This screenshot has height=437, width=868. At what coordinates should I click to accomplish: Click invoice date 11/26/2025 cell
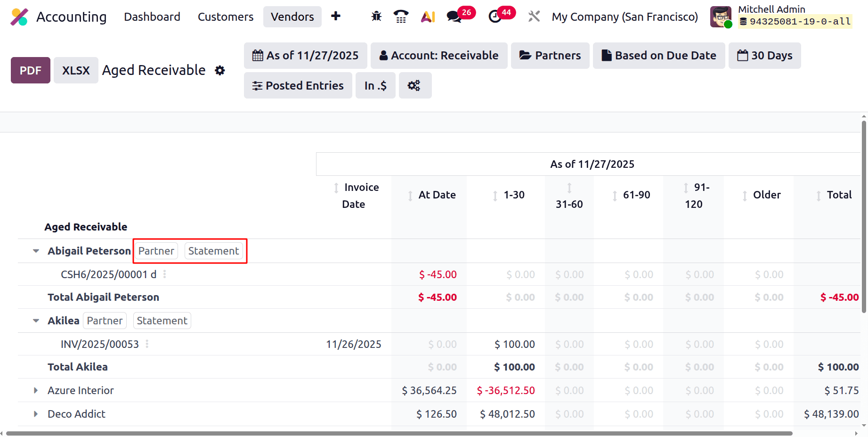pos(353,344)
